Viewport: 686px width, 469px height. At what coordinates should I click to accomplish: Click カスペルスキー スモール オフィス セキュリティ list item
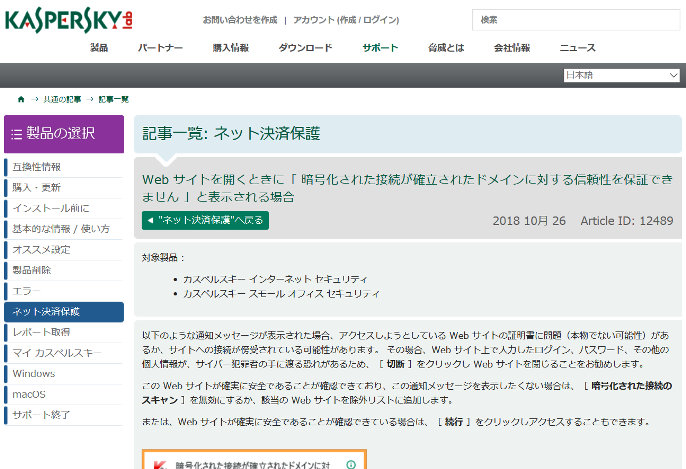[281, 294]
